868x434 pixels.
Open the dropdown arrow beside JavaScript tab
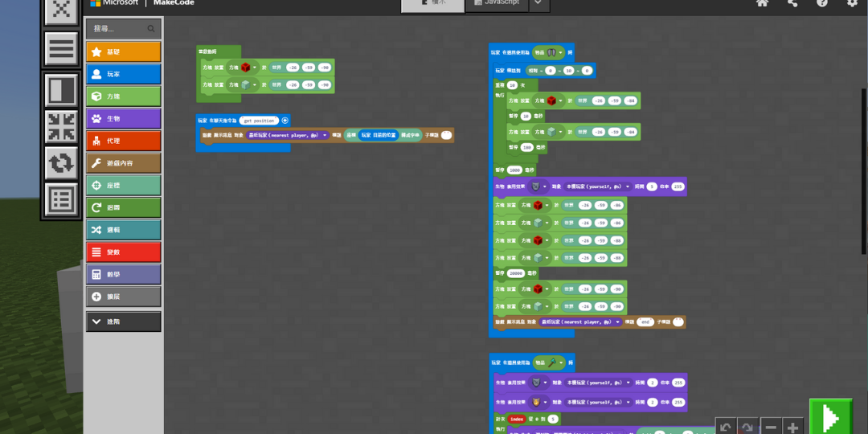538,4
